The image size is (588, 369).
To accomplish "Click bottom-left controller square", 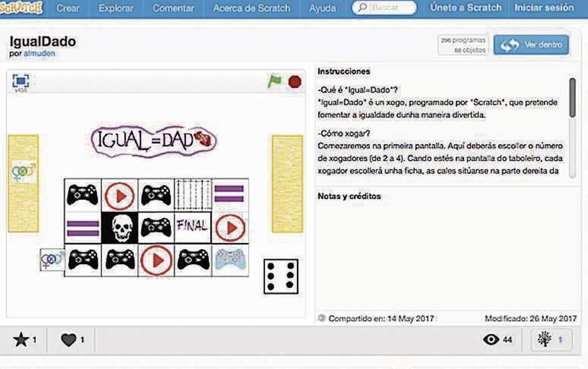I will [83, 260].
